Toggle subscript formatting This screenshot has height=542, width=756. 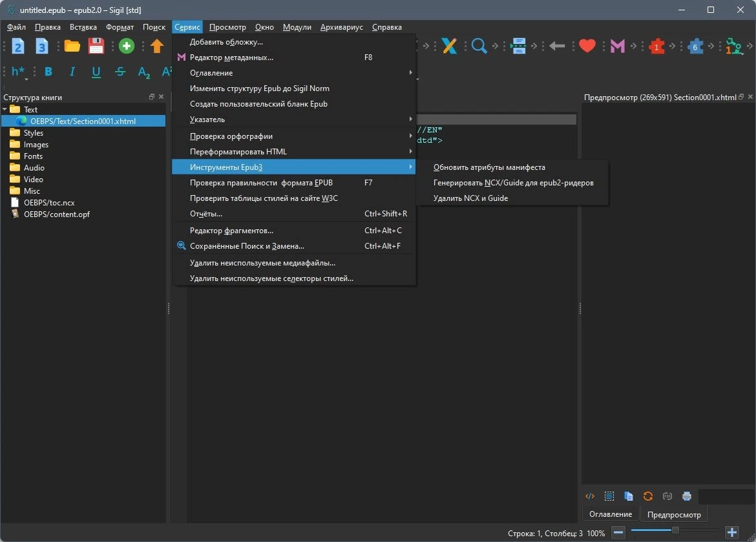coord(143,72)
